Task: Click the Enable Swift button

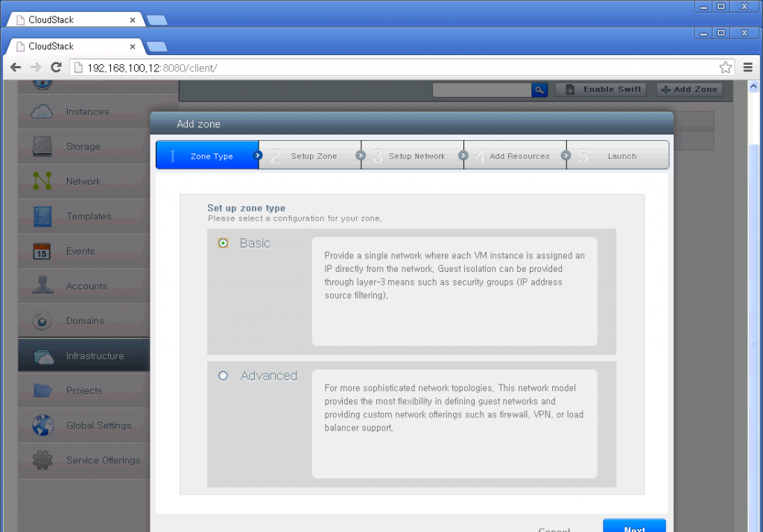Action: [601, 89]
